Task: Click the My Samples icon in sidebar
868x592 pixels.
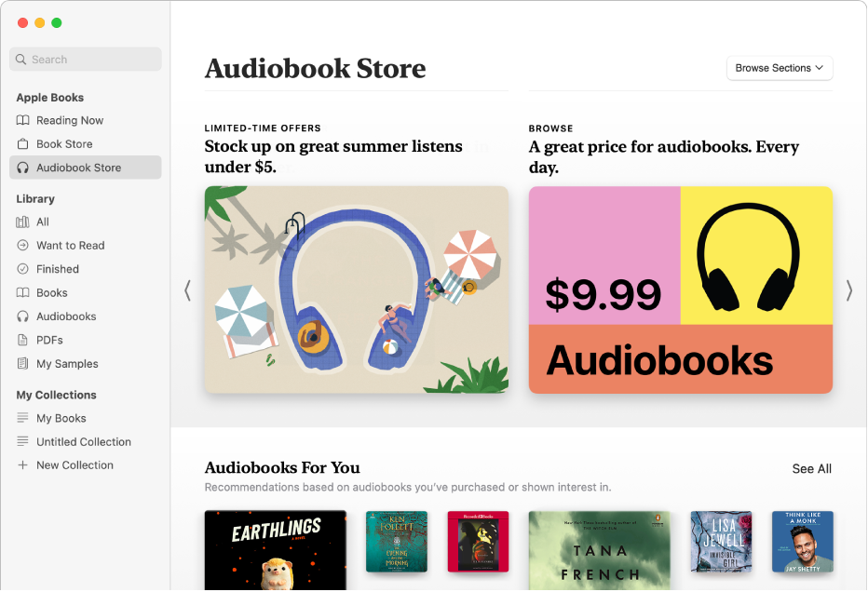Action: click(x=22, y=364)
